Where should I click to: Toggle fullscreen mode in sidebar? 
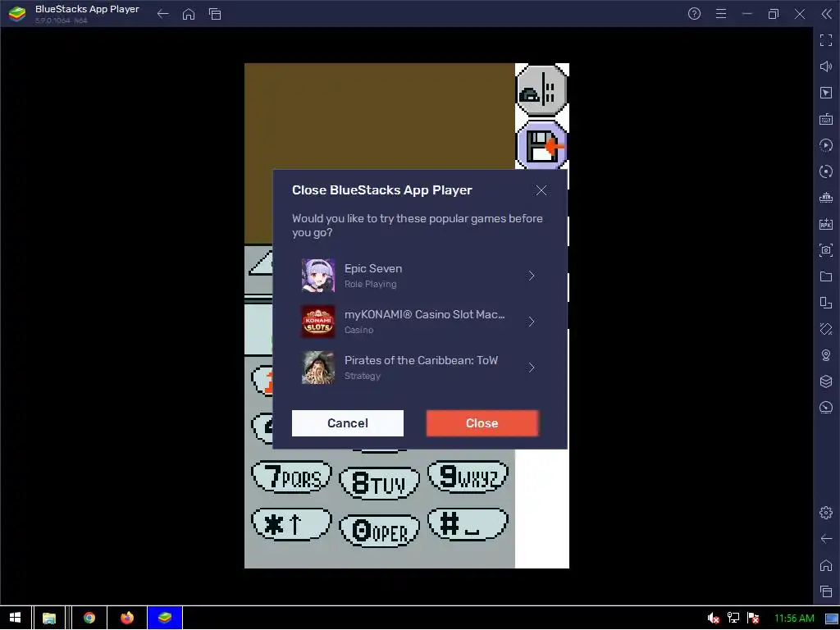(x=826, y=40)
